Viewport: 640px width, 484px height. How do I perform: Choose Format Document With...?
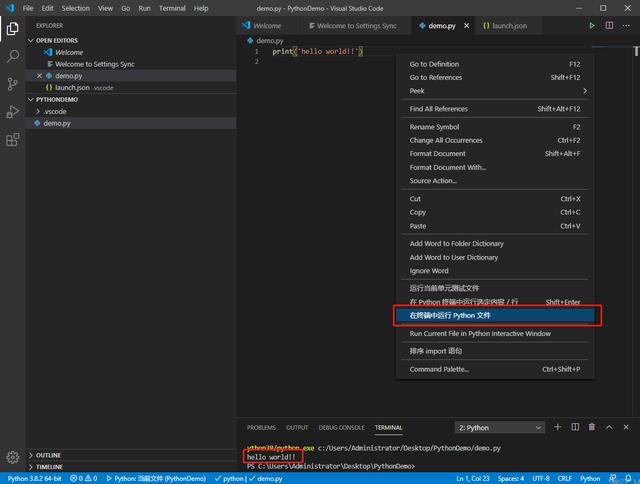[495, 167]
